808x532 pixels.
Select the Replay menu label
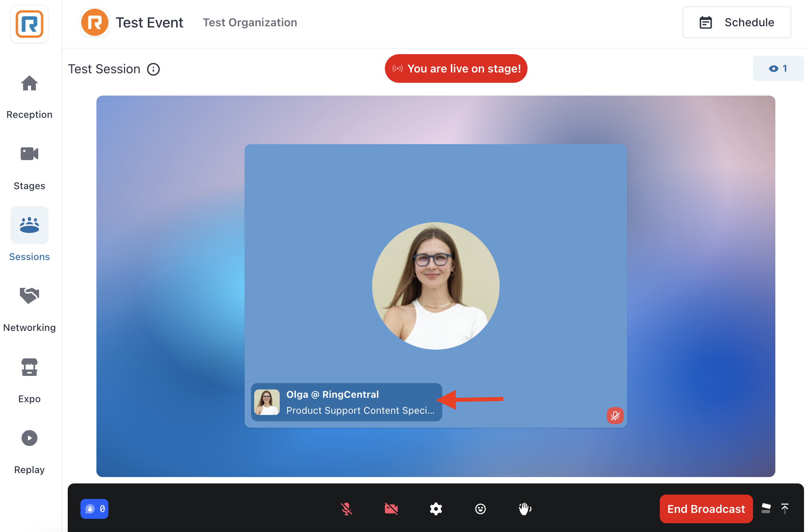coord(29,470)
